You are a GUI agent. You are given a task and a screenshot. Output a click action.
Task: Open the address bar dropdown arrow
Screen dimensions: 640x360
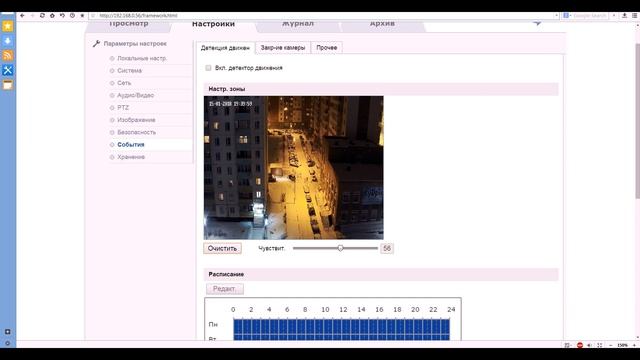557,16
